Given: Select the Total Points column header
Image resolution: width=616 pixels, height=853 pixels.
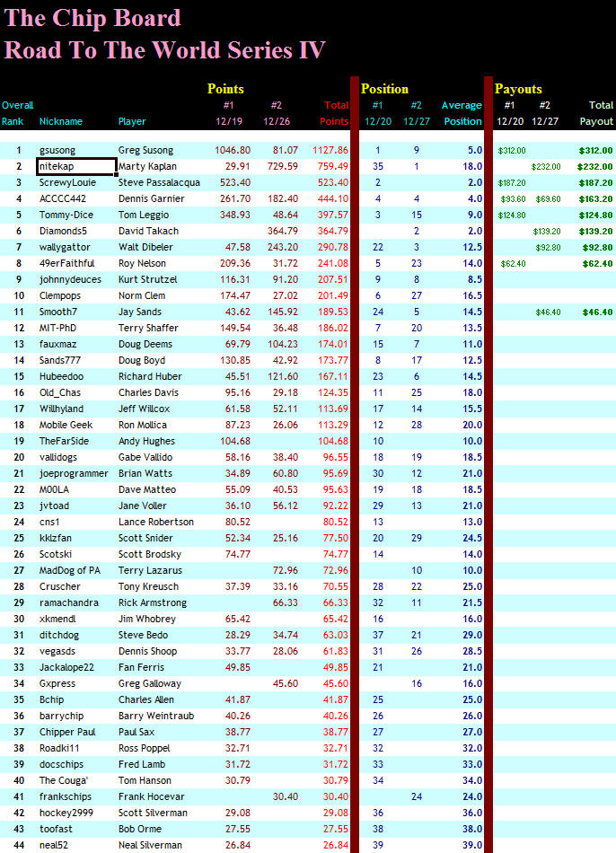Looking at the screenshot, I should click(x=334, y=113).
